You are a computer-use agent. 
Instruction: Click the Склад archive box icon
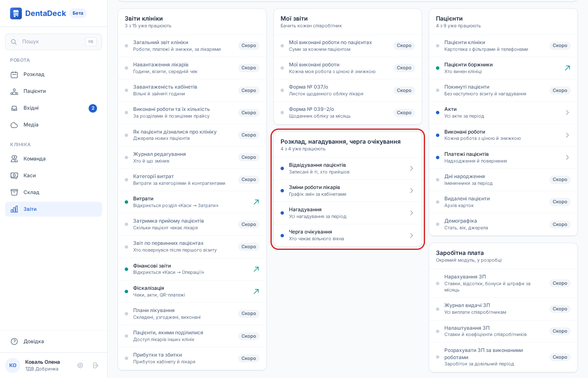tap(14, 192)
